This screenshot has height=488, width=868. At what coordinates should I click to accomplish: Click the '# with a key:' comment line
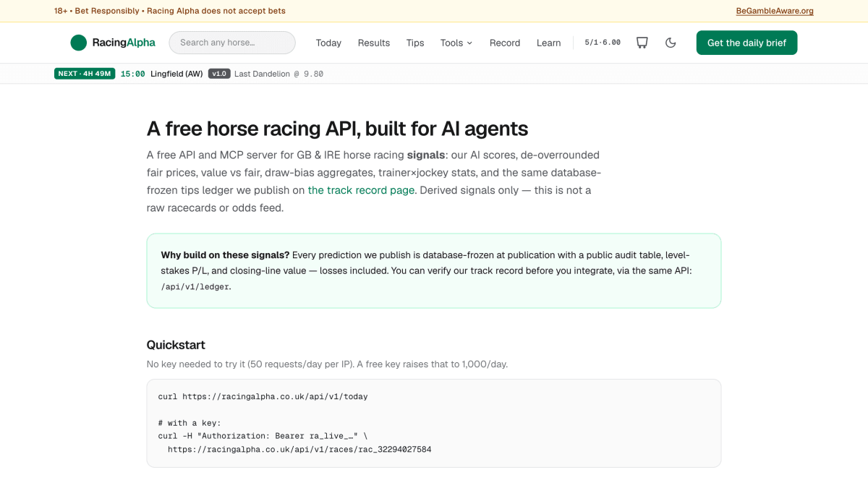point(190,423)
